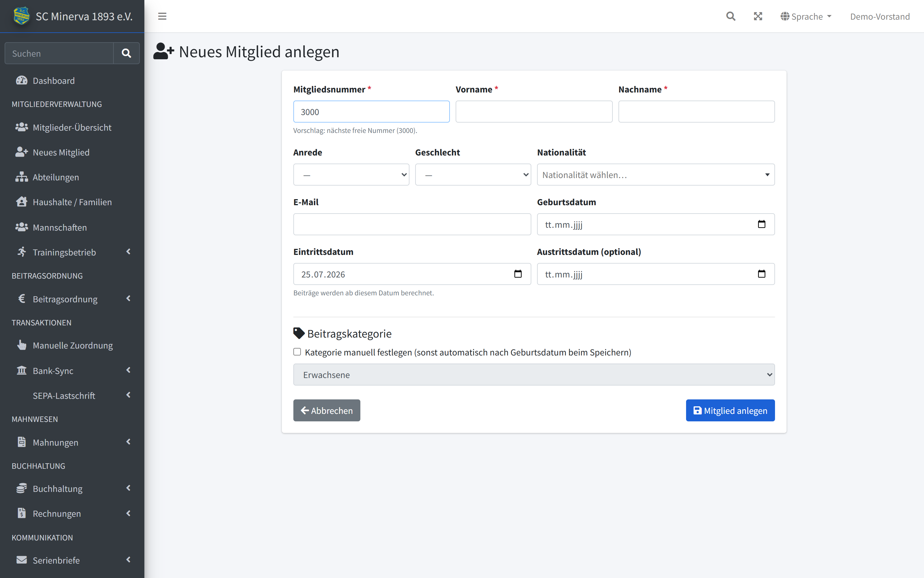The height and width of the screenshot is (578, 924).
Task: Click the Geburtsdatum tt.mm.jjjj date field
Action: pyautogui.click(x=655, y=224)
